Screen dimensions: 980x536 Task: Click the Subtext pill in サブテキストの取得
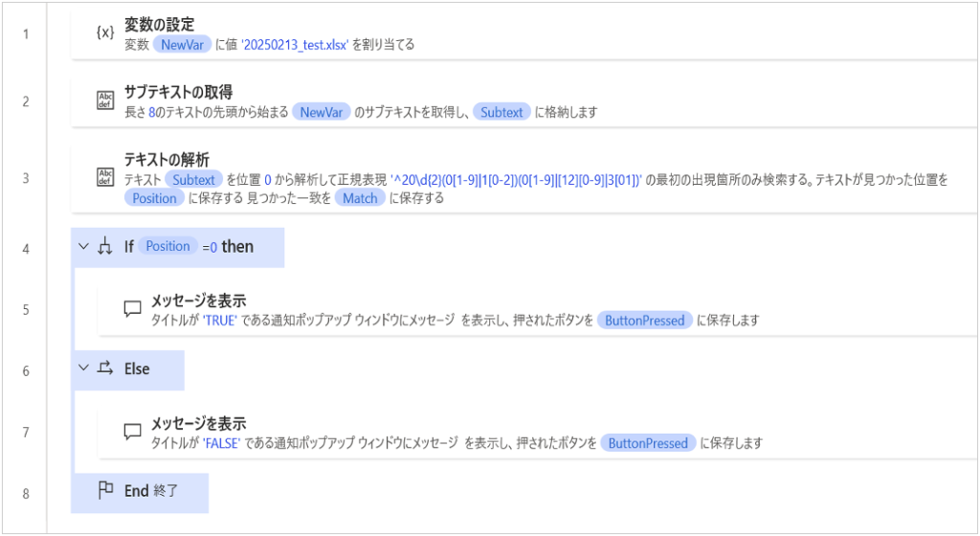pyautogui.click(x=501, y=112)
